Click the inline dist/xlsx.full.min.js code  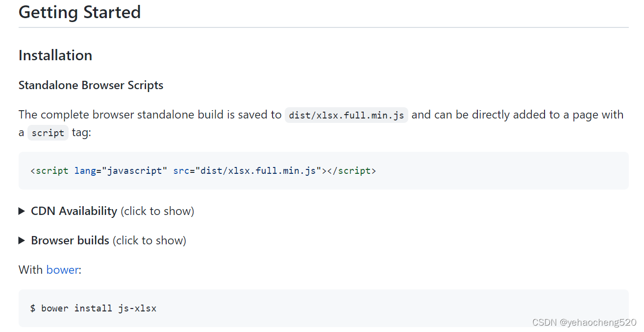click(x=347, y=115)
